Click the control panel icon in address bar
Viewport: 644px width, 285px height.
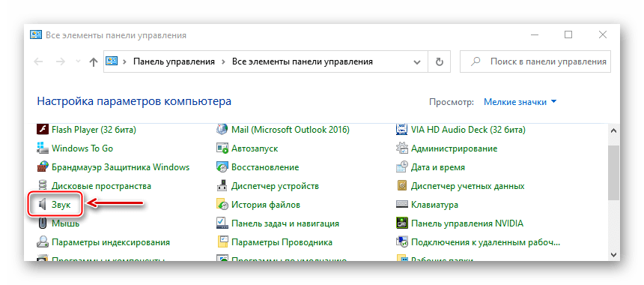click(112, 61)
